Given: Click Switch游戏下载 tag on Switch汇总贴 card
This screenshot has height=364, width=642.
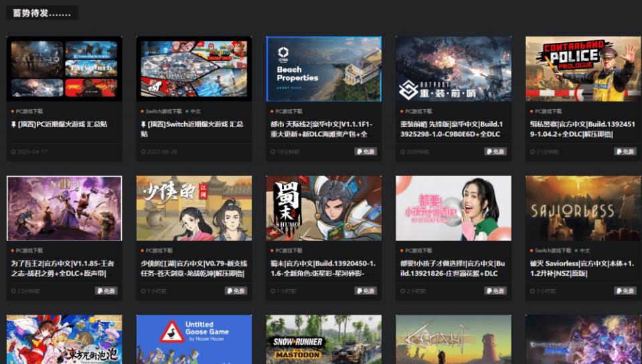Looking at the screenshot, I should (x=162, y=111).
